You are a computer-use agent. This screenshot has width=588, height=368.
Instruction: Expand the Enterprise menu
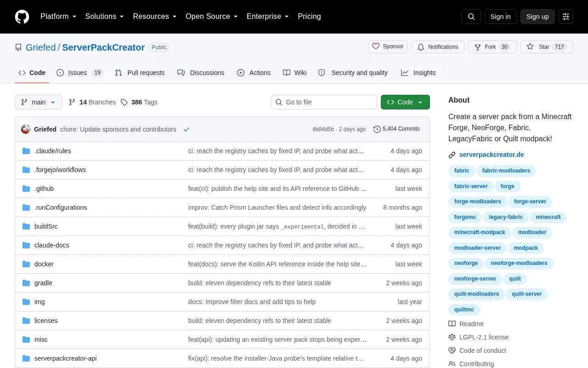click(x=268, y=17)
